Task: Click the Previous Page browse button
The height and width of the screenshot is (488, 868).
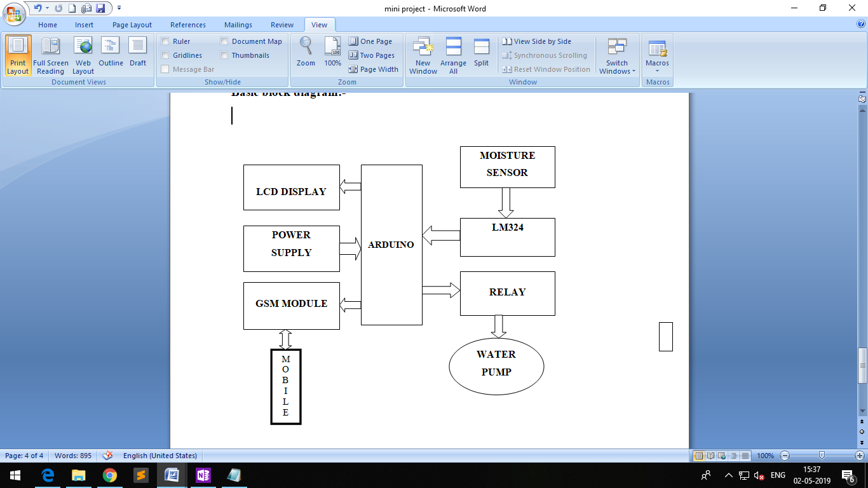Action: [862, 422]
